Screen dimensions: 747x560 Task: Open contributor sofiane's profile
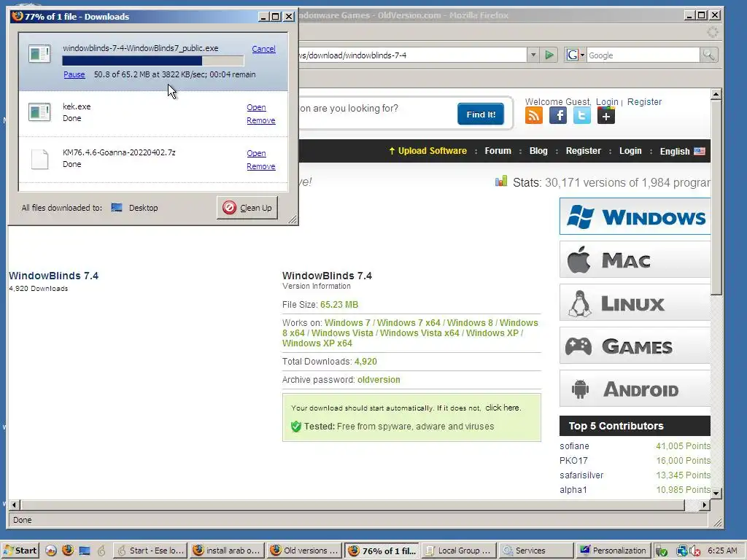click(x=574, y=446)
